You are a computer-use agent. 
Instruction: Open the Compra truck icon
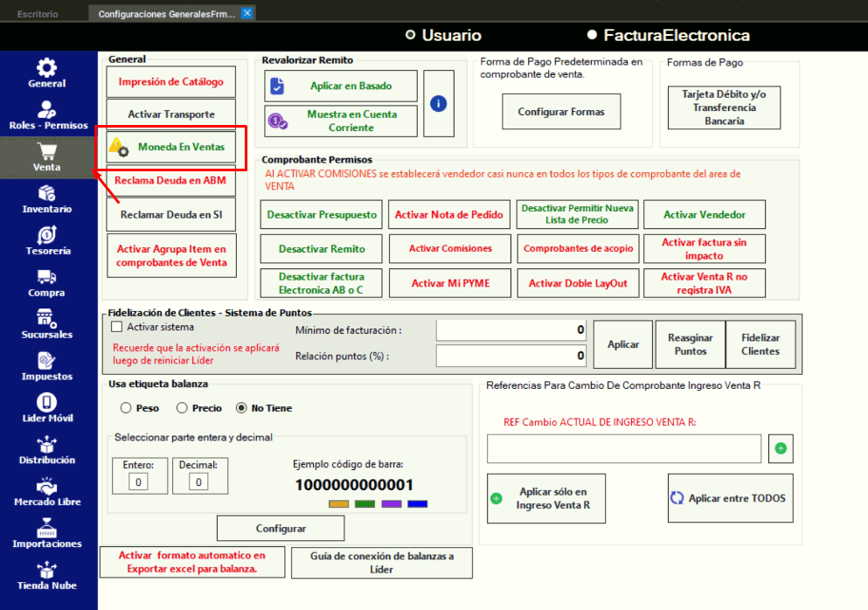[46, 282]
